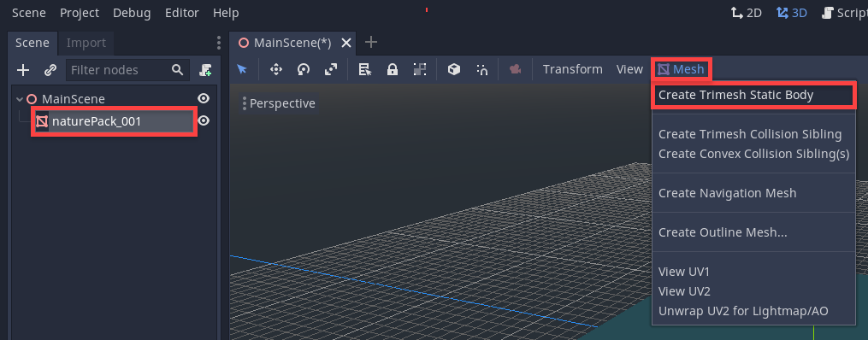The width and height of the screenshot is (868, 340).
Task: Open the Project menu
Action: (80, 13)
